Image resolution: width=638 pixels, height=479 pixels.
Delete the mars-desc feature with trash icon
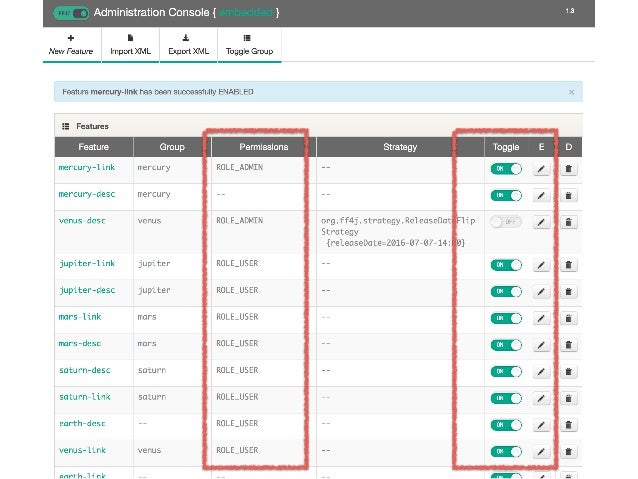pyautogui.click(x=568, y=346)
